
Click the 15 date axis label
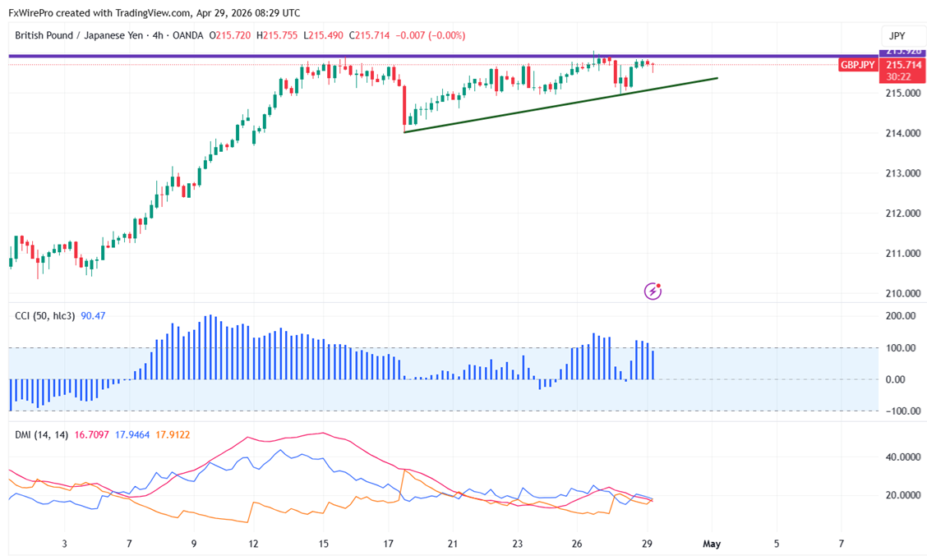(324, 544)
